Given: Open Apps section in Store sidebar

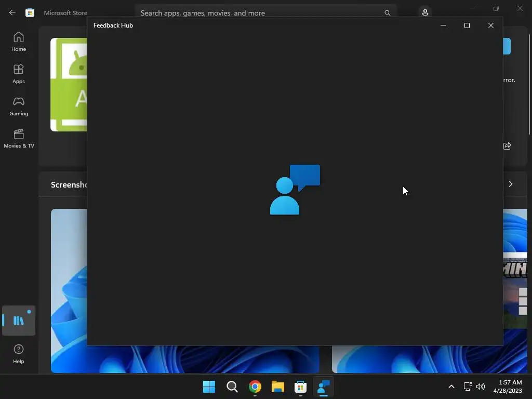Looking at the screenshot, I should (x=19, y=74).
